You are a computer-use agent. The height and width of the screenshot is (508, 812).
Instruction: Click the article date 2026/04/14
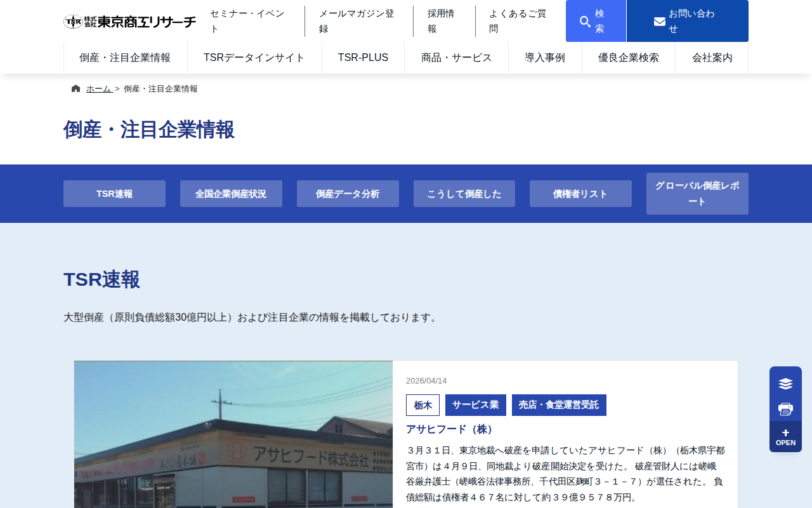coord(426,381)
